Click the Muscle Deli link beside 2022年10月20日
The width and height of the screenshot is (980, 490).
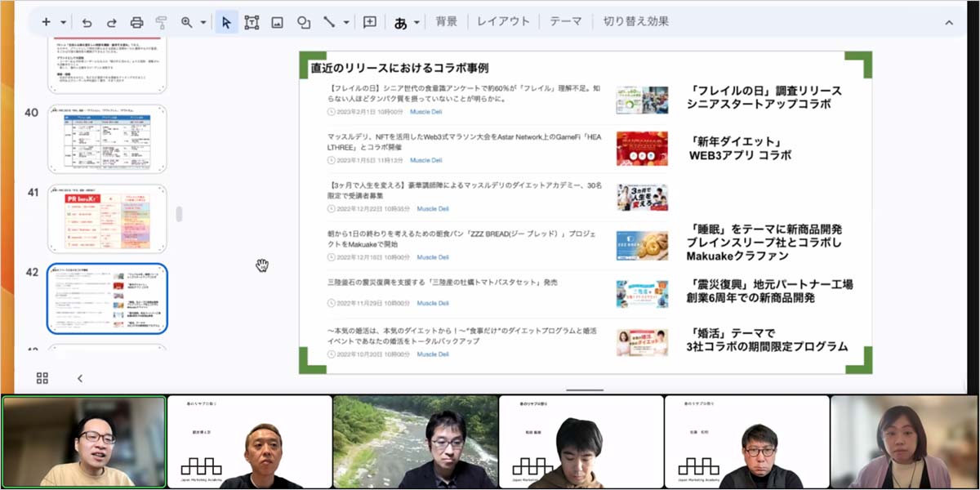pyautogui.click(x=433, y=354)
